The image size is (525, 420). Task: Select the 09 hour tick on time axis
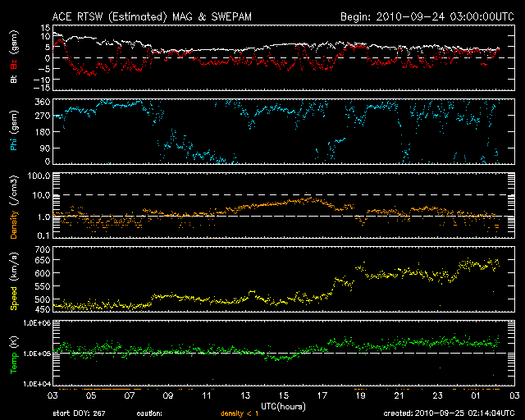[x=167, y=395]
